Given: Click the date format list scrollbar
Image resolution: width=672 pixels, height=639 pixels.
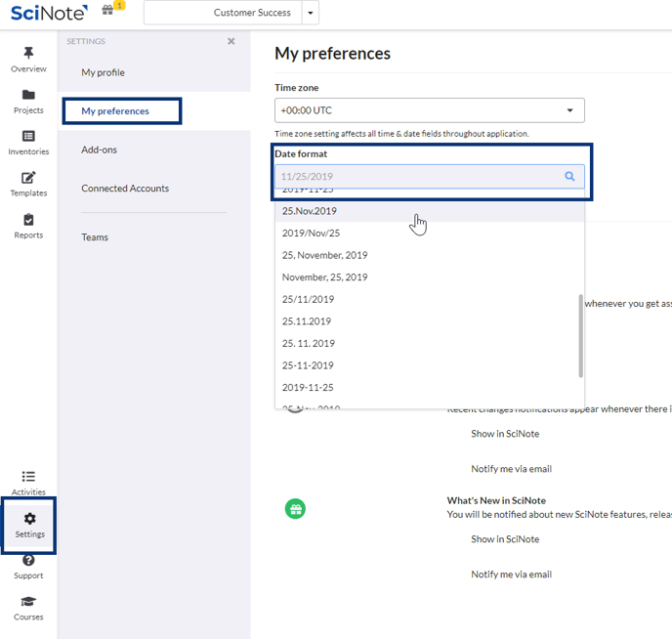Looking at the screenshot, I should [x=581, y=335].
